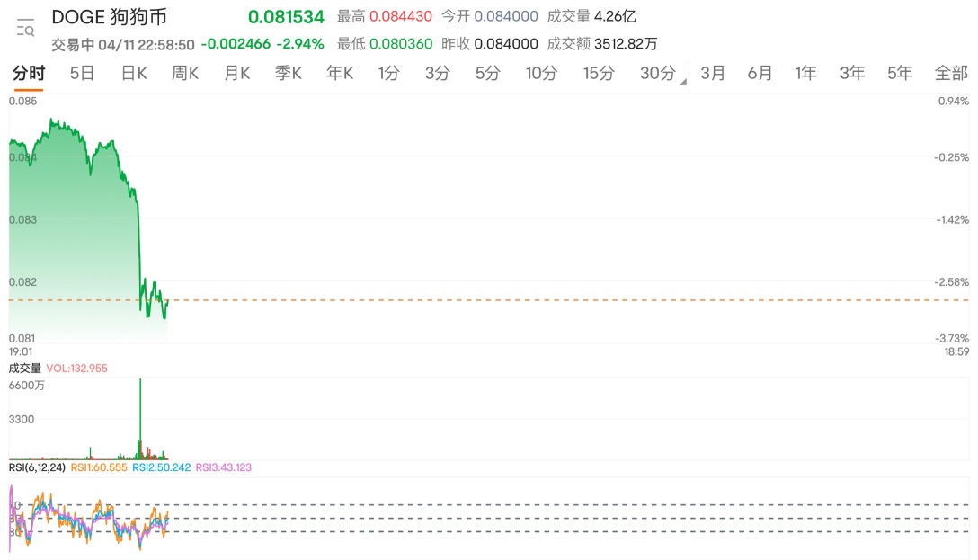
Task: Choose the 5分 interval tab
Action: (x=488, y=73)
